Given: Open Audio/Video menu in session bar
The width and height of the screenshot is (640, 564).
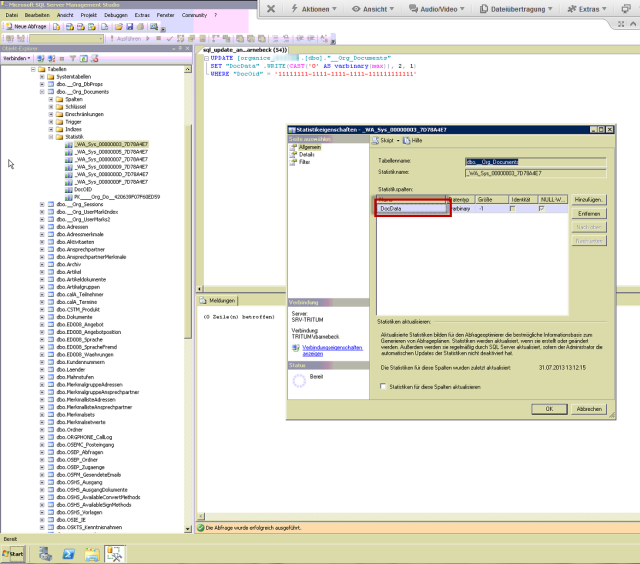Looking at the screenshot, I should [436, 9].
